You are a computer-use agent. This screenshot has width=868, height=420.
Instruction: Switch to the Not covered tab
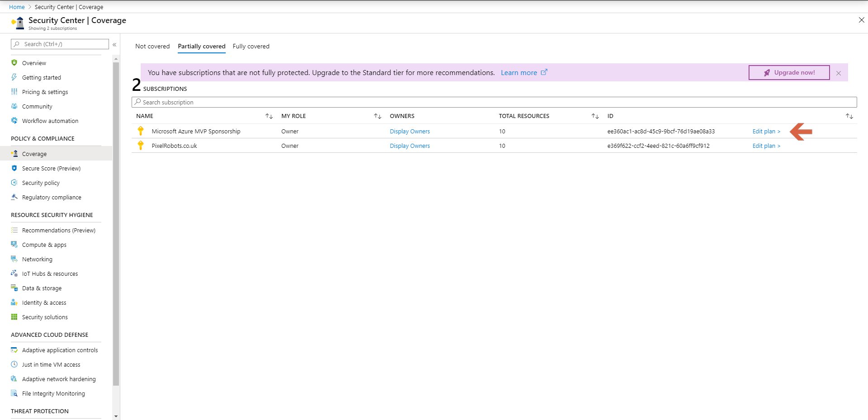pos(152,46)
